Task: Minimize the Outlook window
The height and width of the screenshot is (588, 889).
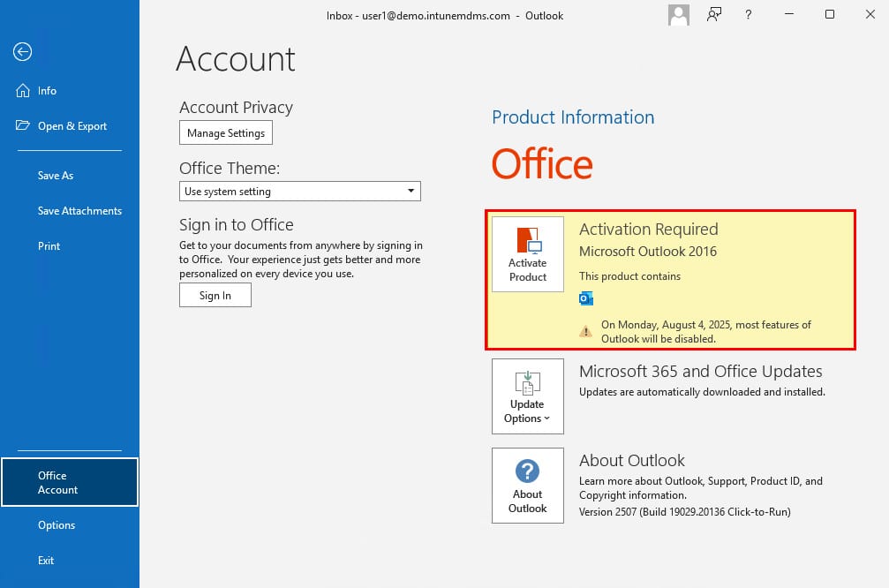Action: pos(789,14)
